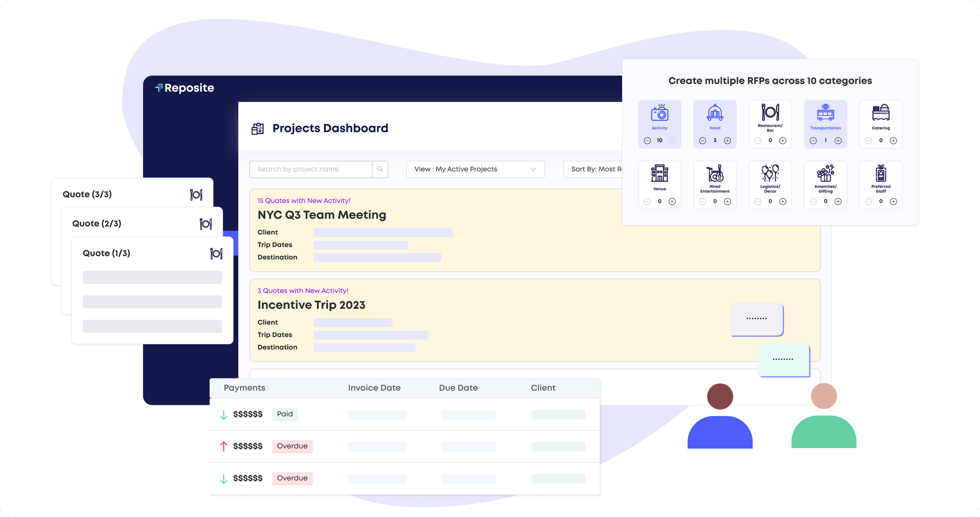Click the Logistics/Decor balloons icon

(770, 173)
